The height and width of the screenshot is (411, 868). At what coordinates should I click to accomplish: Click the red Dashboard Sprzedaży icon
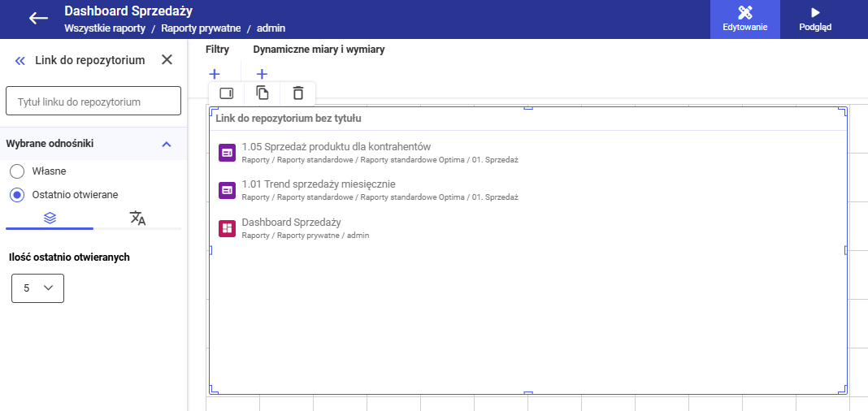tap(227, 228)
